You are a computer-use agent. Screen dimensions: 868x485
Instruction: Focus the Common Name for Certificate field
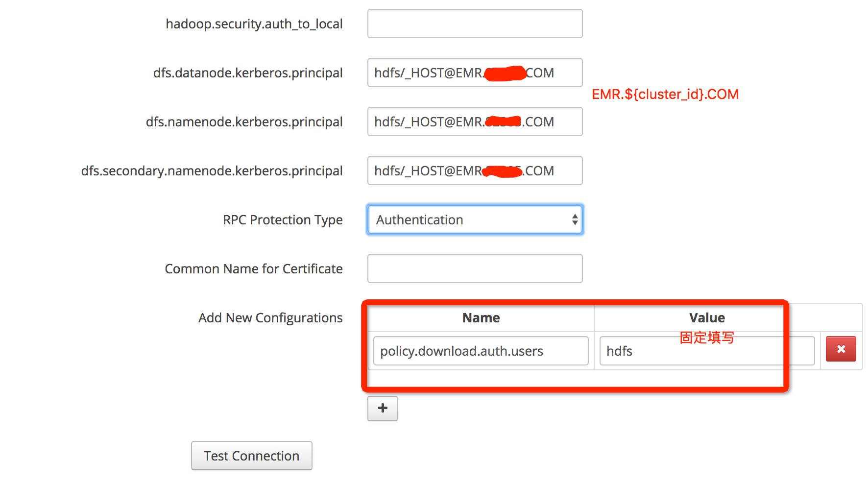[x=475, y=268]
